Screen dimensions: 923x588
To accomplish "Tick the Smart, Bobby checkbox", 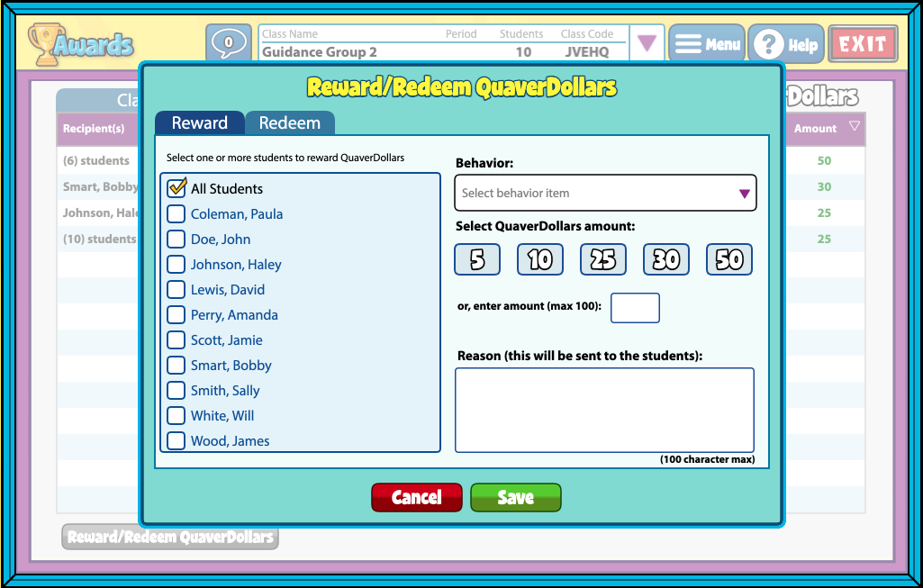I will 176,366.
